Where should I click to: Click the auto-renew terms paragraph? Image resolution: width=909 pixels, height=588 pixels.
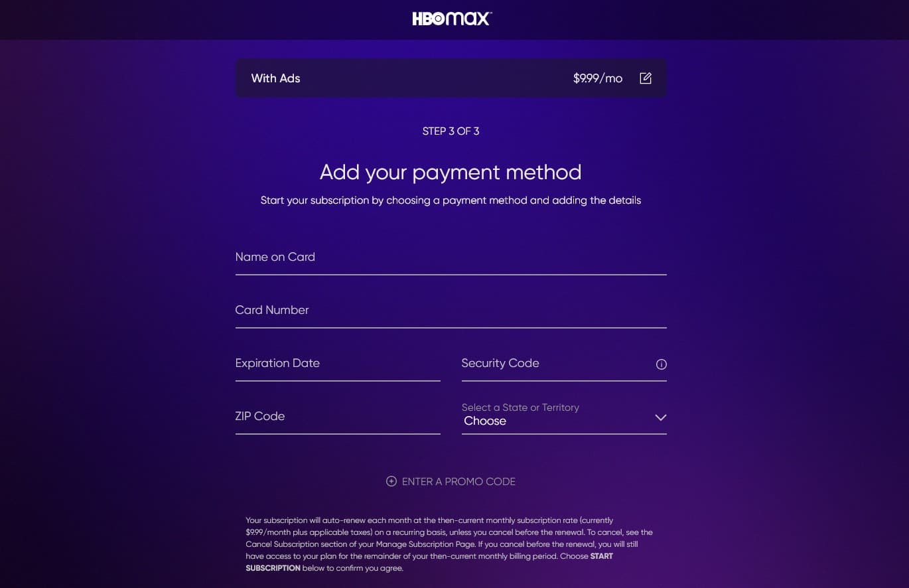pyautogui.click(x=449, y=544)
